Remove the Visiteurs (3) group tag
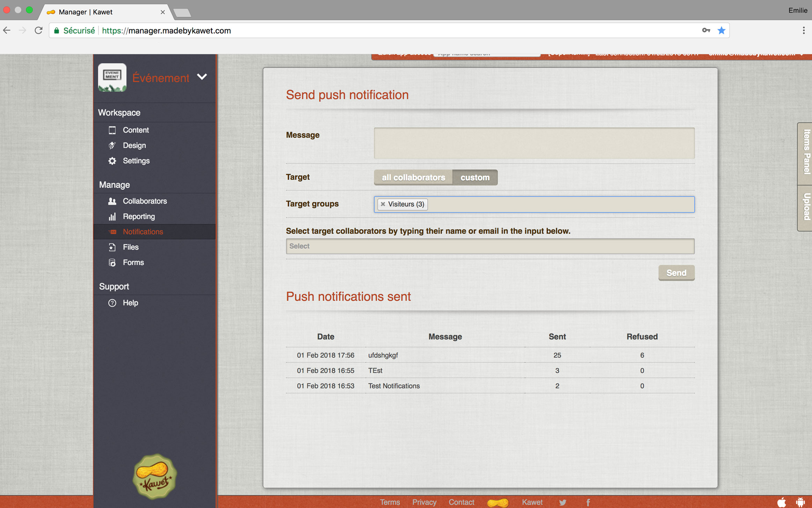Image resolution: width=812 pixels, height=508 pixels. click(383, 204)
